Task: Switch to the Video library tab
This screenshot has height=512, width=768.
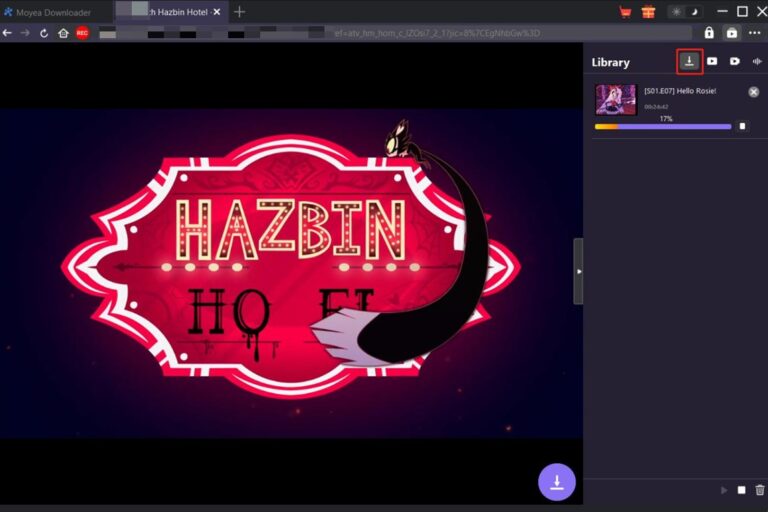Action: pyautogui.click(x=712, y=61)
